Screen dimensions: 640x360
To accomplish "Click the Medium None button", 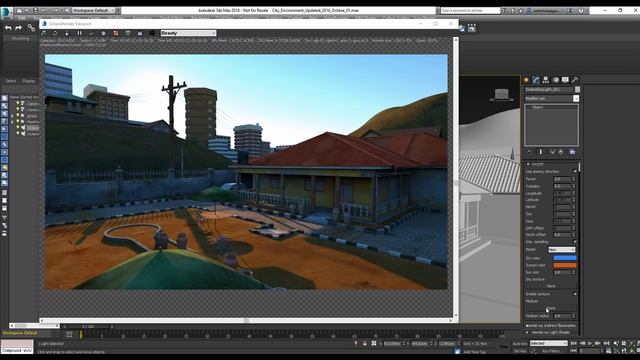I will (551, 308).
